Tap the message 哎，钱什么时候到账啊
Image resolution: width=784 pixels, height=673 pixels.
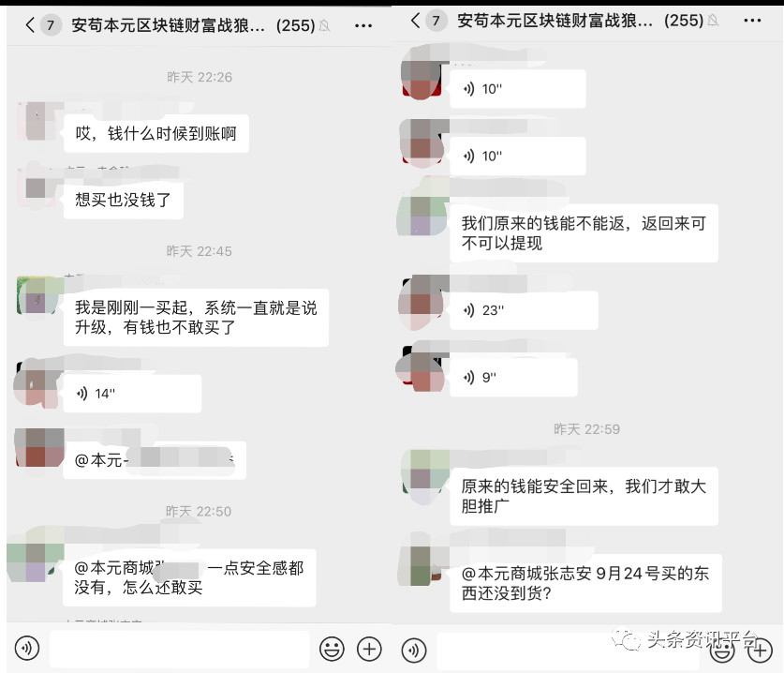pos(156,134)
